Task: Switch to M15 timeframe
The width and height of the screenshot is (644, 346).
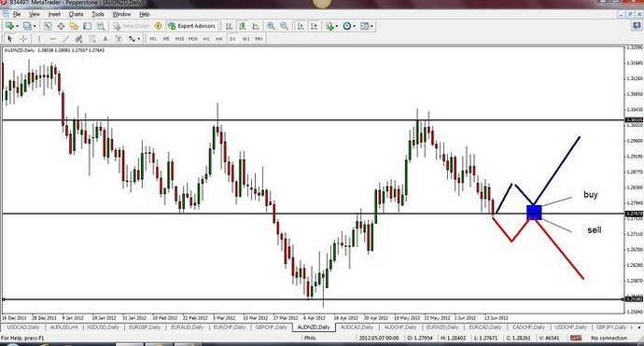Action: click(x=179, y=38)
